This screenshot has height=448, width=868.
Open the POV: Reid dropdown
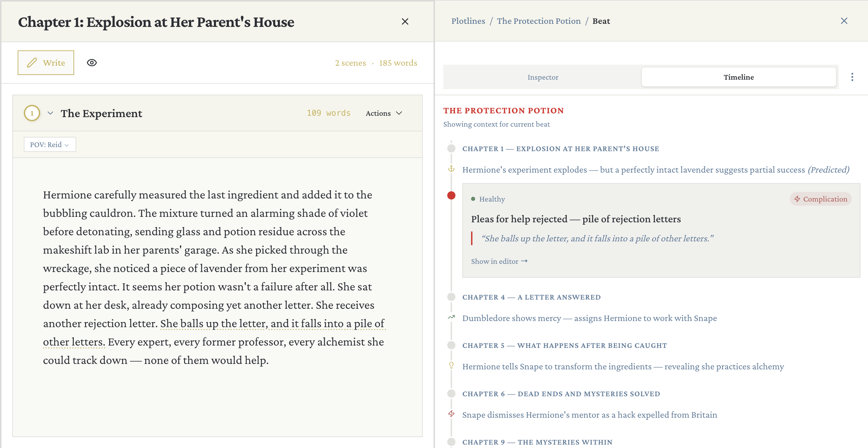pos(50,144)
